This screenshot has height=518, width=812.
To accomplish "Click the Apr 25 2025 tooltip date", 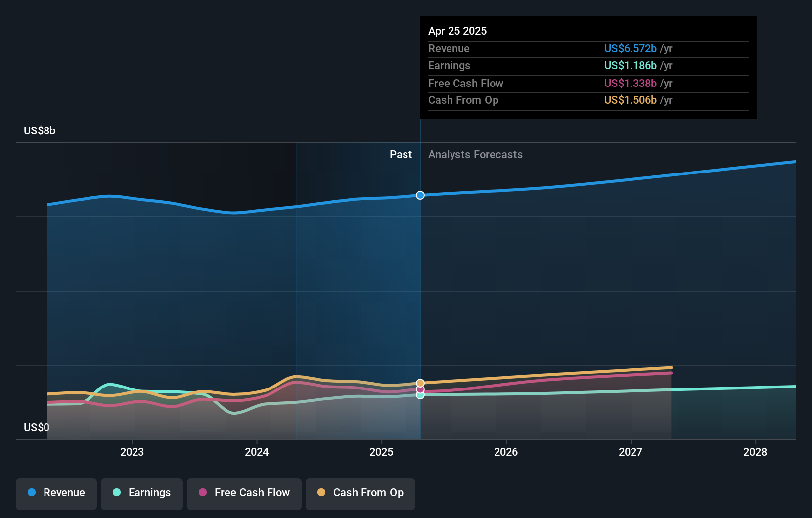I will [457, 31].
